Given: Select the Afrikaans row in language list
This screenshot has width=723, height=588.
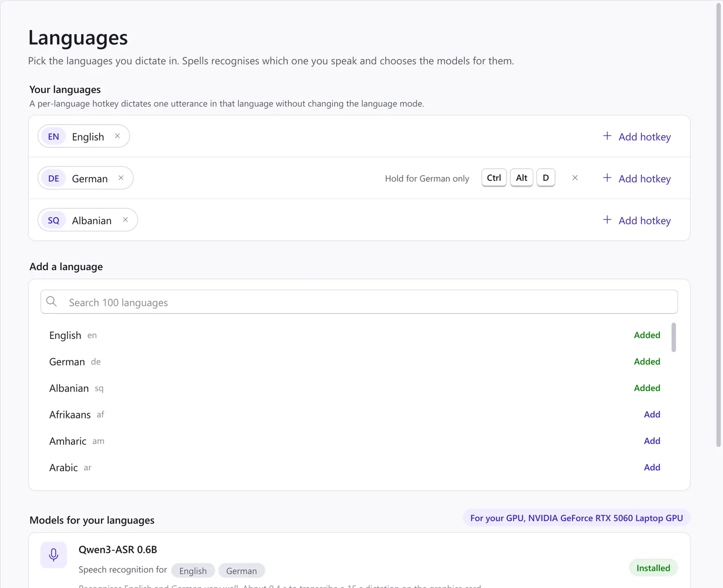Looking at the screenshot, I should 355,414.
